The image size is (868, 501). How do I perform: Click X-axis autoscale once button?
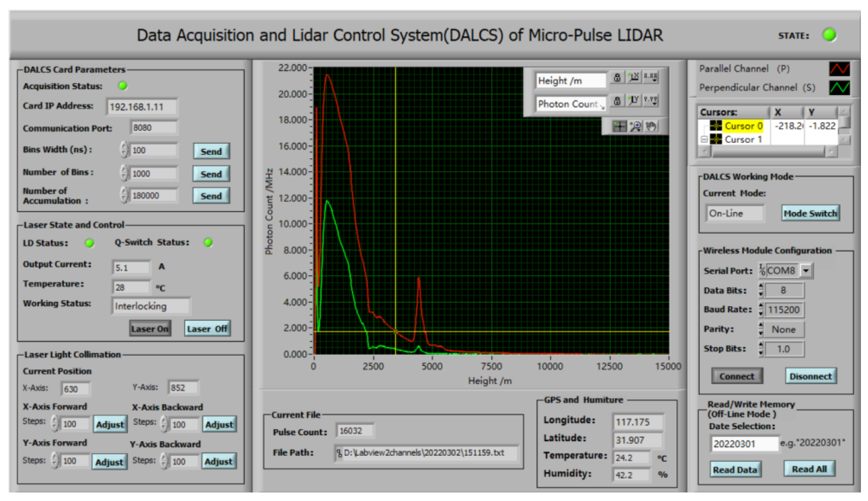point(633,77)
